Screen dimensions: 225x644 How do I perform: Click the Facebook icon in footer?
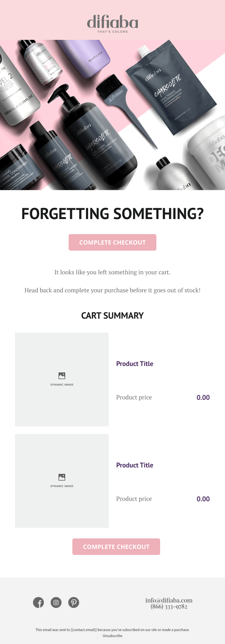(38, 603)
